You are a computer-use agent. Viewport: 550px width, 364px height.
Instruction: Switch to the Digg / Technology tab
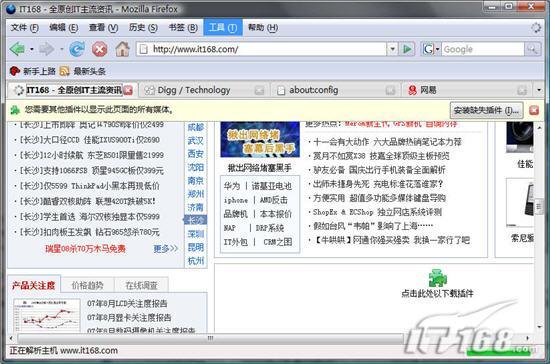pyautogui.click(x=204, y=90)
